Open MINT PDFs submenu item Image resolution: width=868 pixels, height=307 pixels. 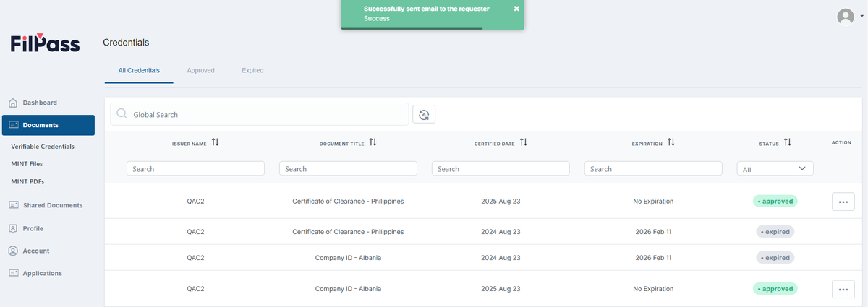[x=27, y=181]
